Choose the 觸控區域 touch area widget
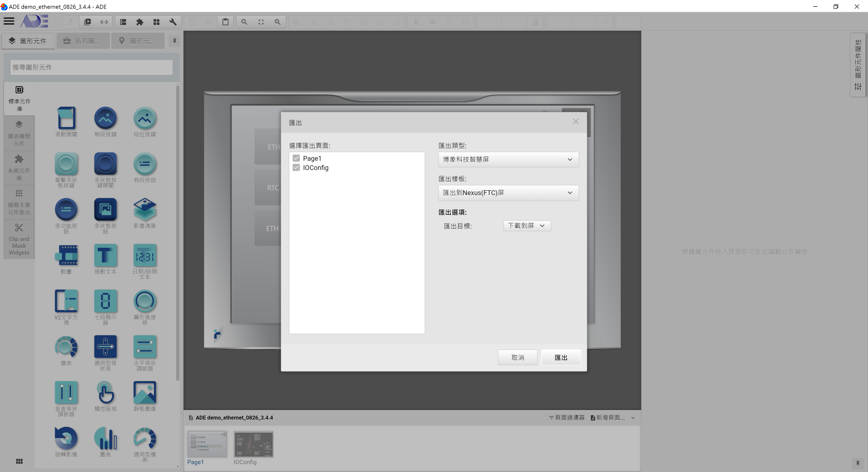The image size is (868, 472). pyautogui.click(x=105, y=393)
